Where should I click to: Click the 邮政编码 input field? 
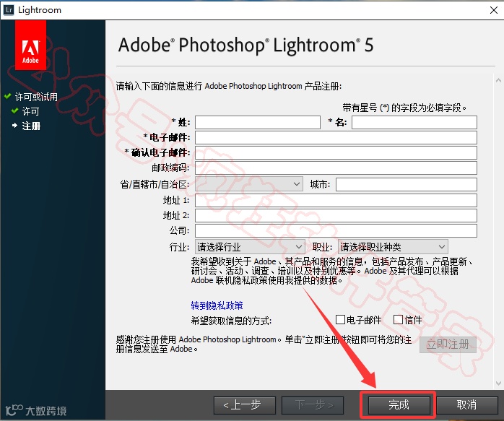[x=336, y=168]
